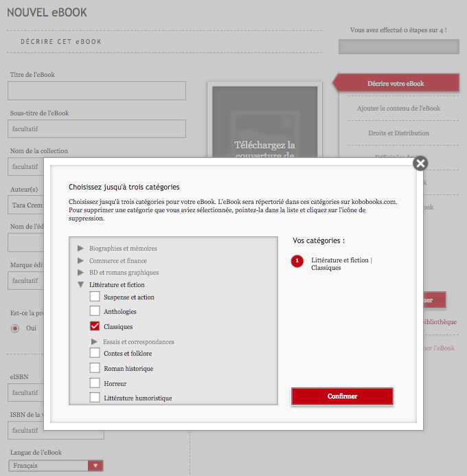Uncheck the Classiques checkbox
Screen dimensions: 467x476
(95, 326)
